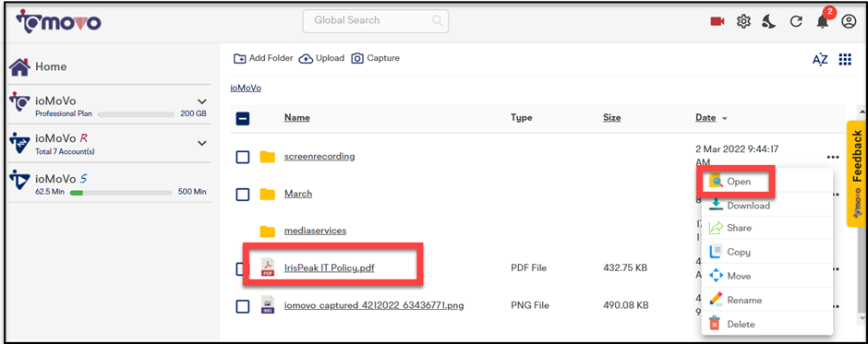Go to Home in sidebar
The height and width of the screenshot is (344, 868).
coord(51,67)
